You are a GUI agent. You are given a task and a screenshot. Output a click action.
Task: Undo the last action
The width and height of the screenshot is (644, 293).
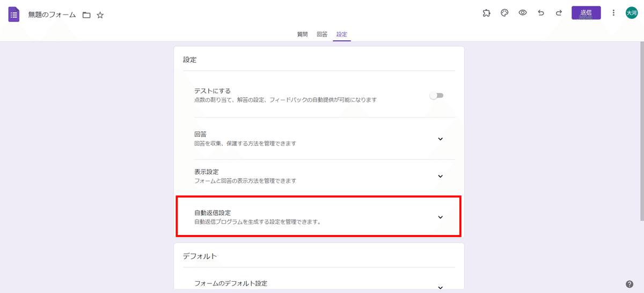point(541,13)
